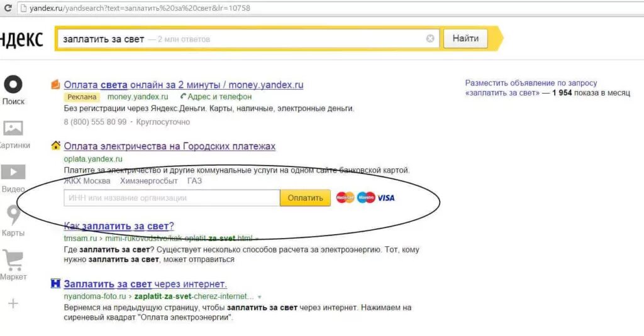Open the 'Как заплатить за свет?' result
Screen dimensions: 644x336
pyautogui.click(x=119, y=226)
